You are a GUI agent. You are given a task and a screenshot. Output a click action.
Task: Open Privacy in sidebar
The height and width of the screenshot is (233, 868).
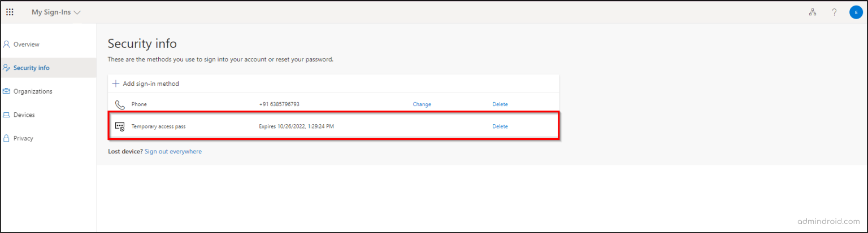coord(23,138)
